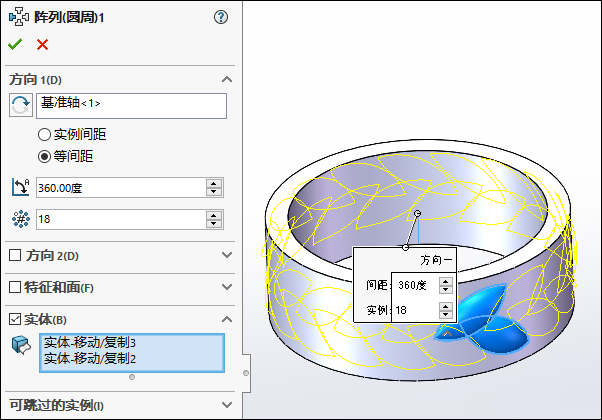Image resolution: width=602 pixels, height=420 pixels.
Task: Click the circular pattern feature icon
Action: (18, 17)
